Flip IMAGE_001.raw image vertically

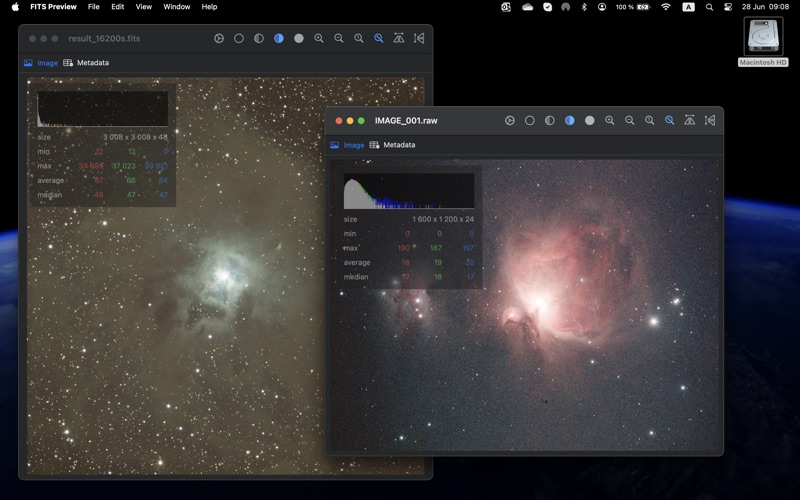pyautogui.click(x=710, y=120)
